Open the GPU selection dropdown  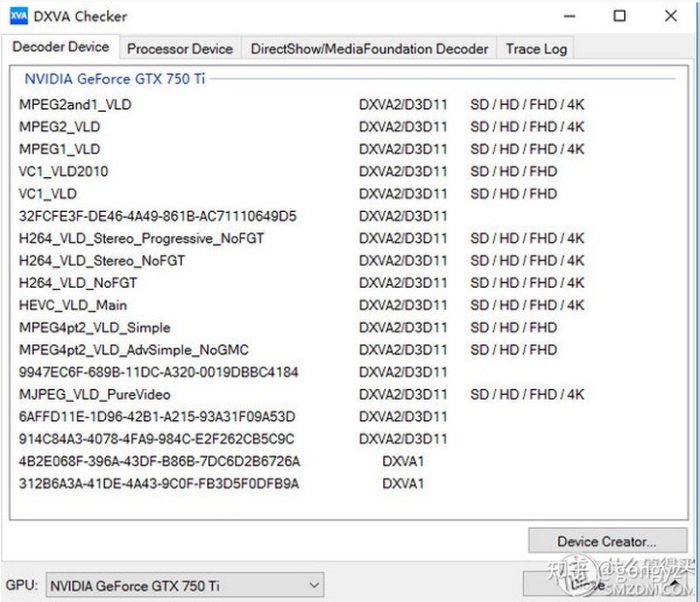point(185,585)
